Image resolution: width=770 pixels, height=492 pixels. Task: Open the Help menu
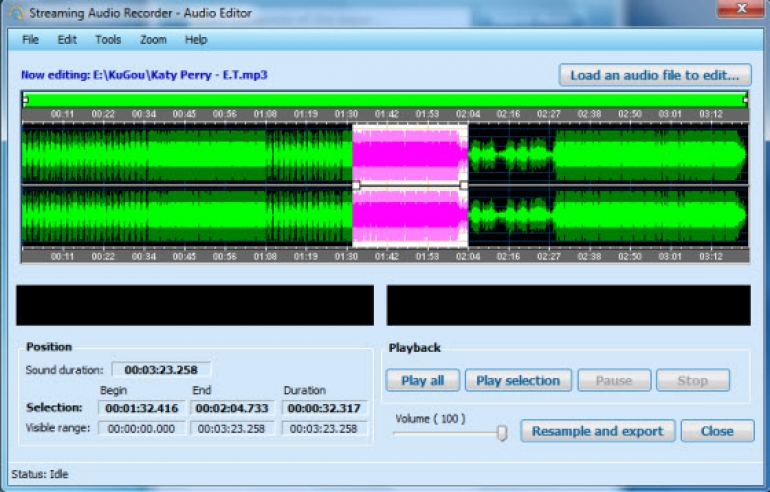pos(196,40)
